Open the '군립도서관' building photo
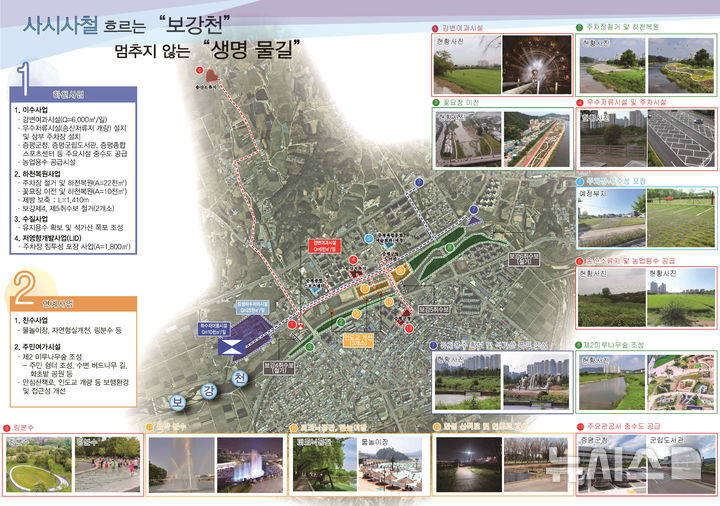Viewport: 720px width, 506px height. [681, 464]
